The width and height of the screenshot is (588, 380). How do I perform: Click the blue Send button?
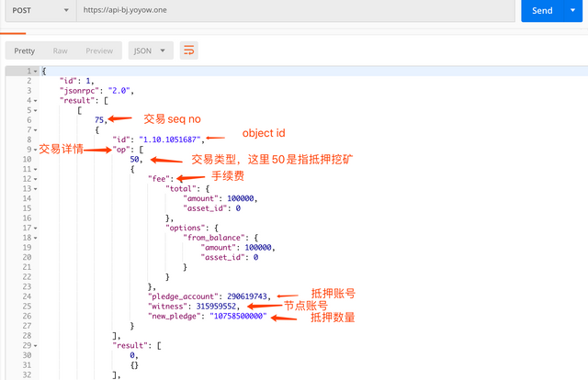[x=542, y=10]
